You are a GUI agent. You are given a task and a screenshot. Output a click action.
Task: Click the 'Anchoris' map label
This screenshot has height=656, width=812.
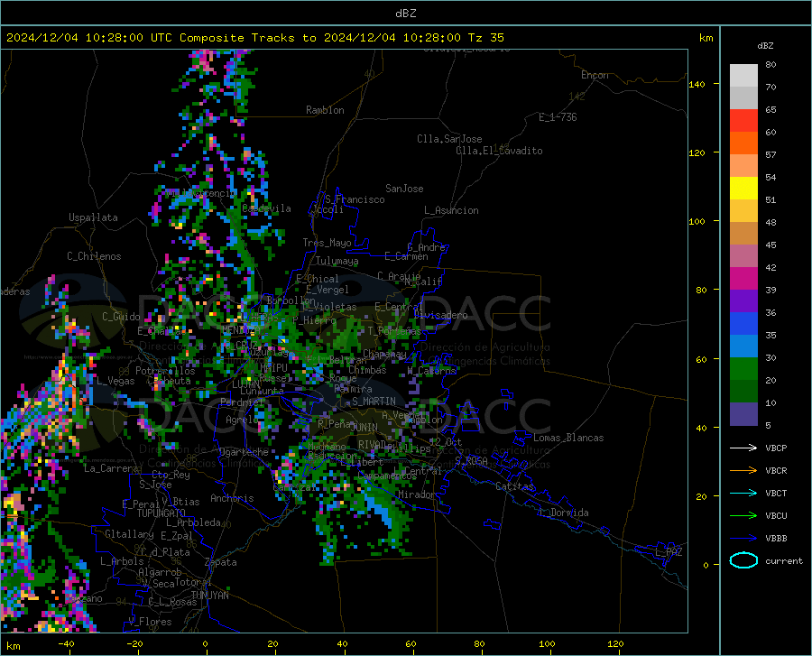tap(232, 498)
